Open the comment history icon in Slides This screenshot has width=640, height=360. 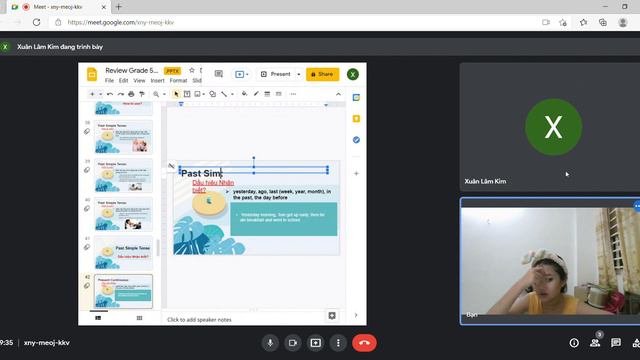tap(219, 74)
